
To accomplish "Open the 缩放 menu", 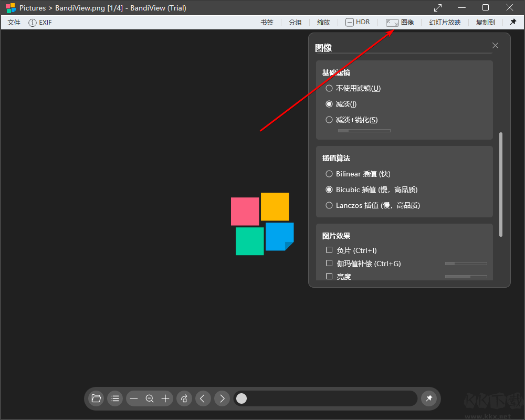I will (323, 22).
